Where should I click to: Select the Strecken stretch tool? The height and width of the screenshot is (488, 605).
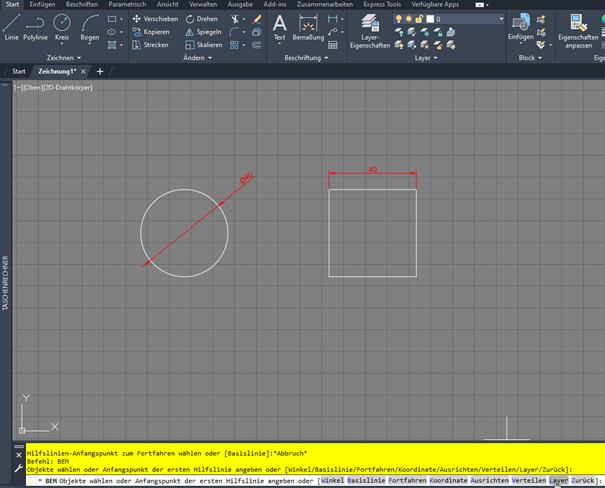(x=150, y=45)
